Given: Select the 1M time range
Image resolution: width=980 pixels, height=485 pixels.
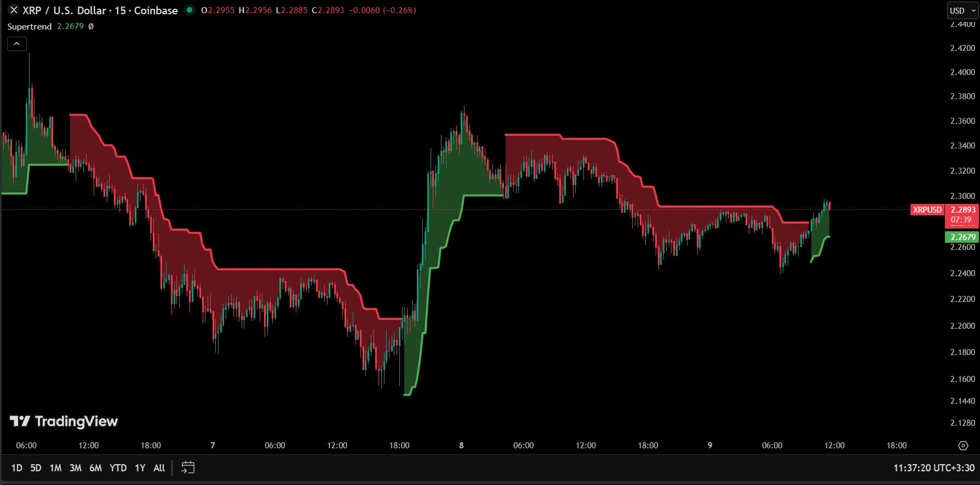Looking at the screenshot, I should coord(55,467).
